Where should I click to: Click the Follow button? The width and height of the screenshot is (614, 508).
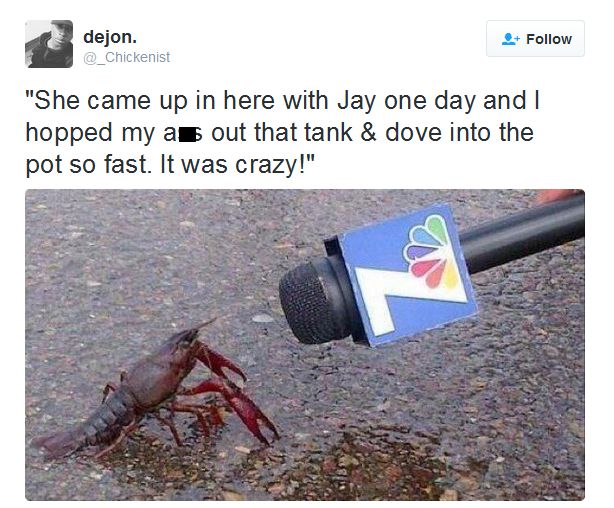click(x=535, y=39)
